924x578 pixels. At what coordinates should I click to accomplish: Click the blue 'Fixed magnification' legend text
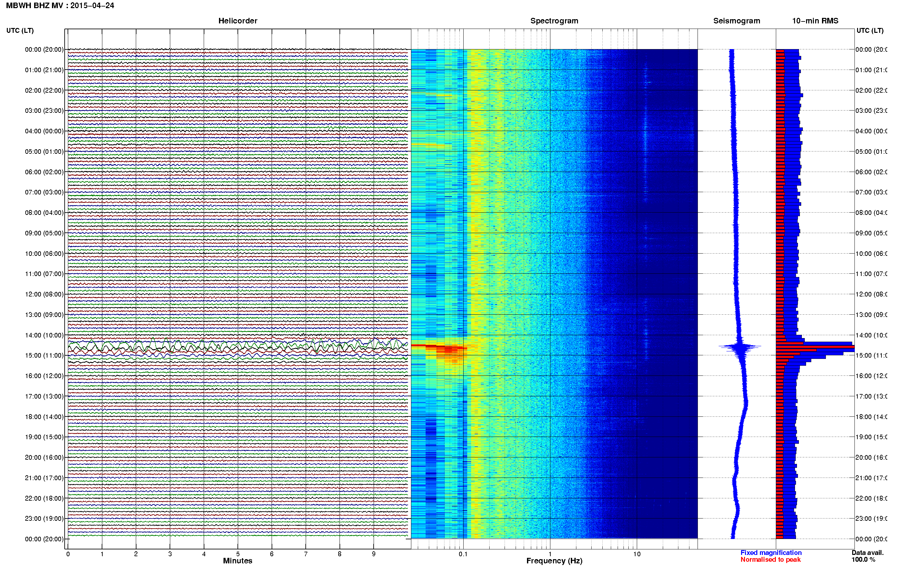tap(771, 553)
